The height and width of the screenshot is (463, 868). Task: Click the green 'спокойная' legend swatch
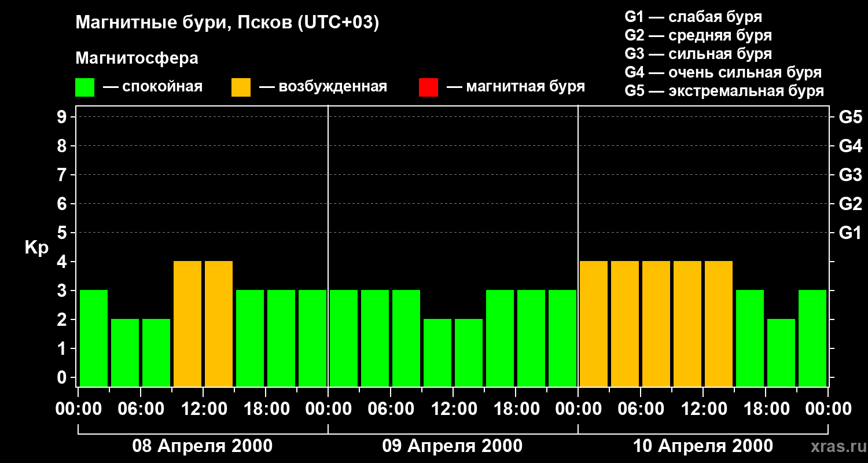coord(84,87)
